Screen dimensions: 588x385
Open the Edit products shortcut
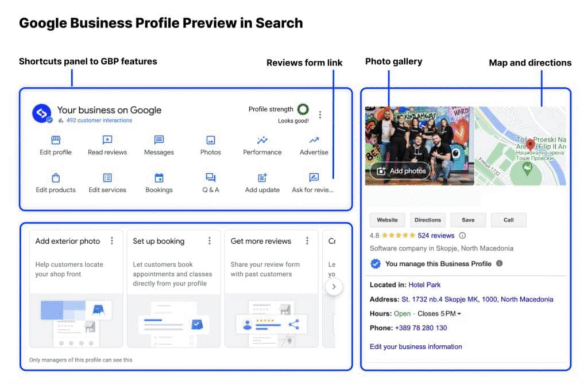click(x=56, y=183)
